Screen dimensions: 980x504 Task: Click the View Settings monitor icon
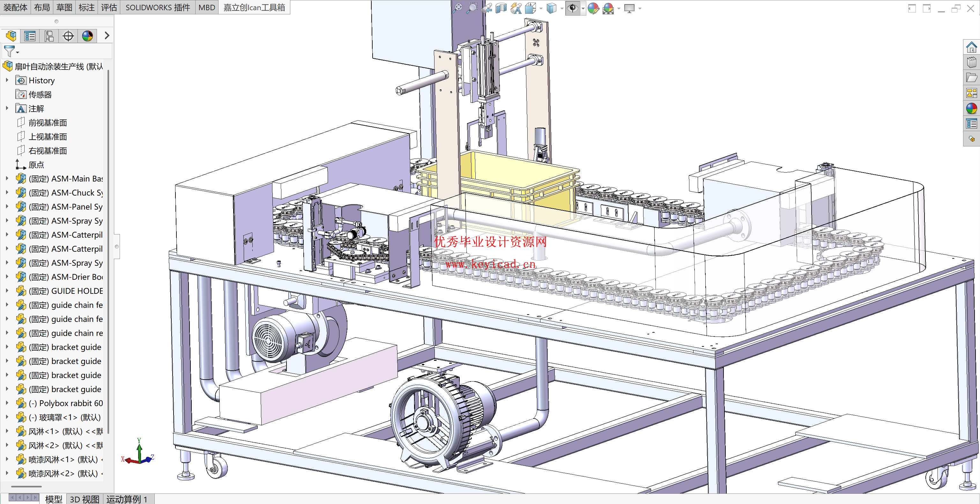[630, 8]
